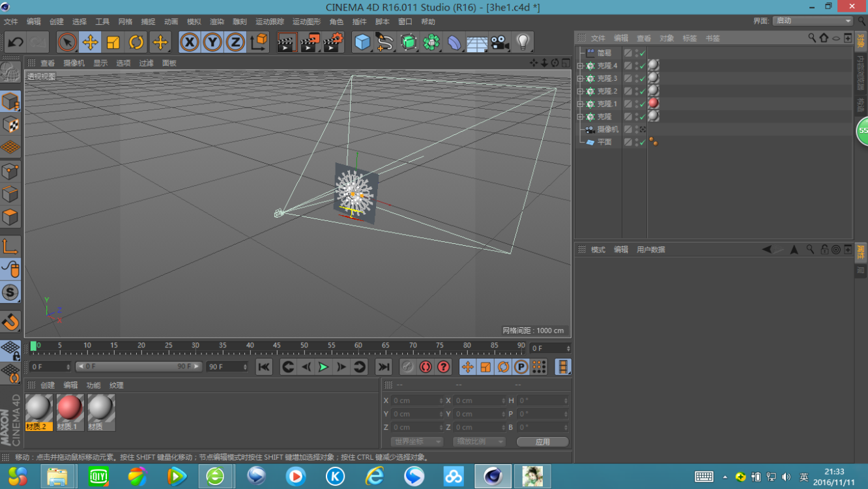Click the 应用 button
The height and width of the screenshot is (489, 868).
point(542,441)
